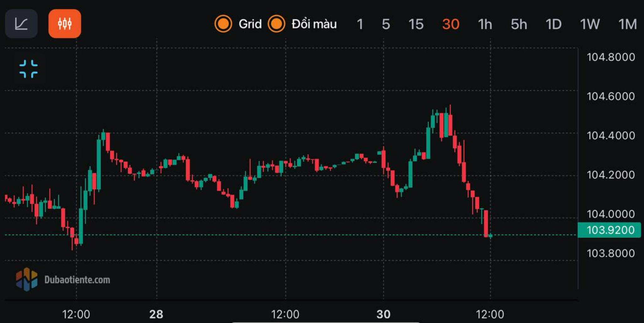Select the 1M monthly timeframe
644x323 pixels.
(x=627, y=24)
